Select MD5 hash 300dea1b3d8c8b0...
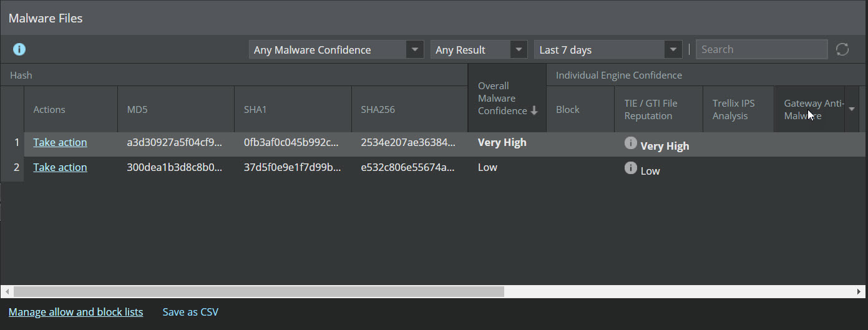The image size is (868, 330). (x=174, y=167)
